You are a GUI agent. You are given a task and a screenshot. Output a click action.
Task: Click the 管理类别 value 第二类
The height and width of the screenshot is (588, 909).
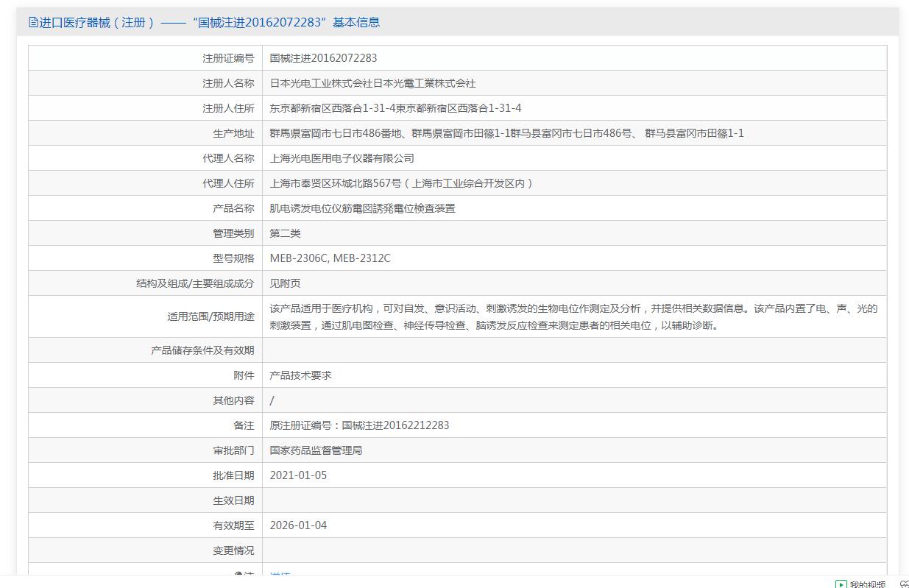[285, 233]
